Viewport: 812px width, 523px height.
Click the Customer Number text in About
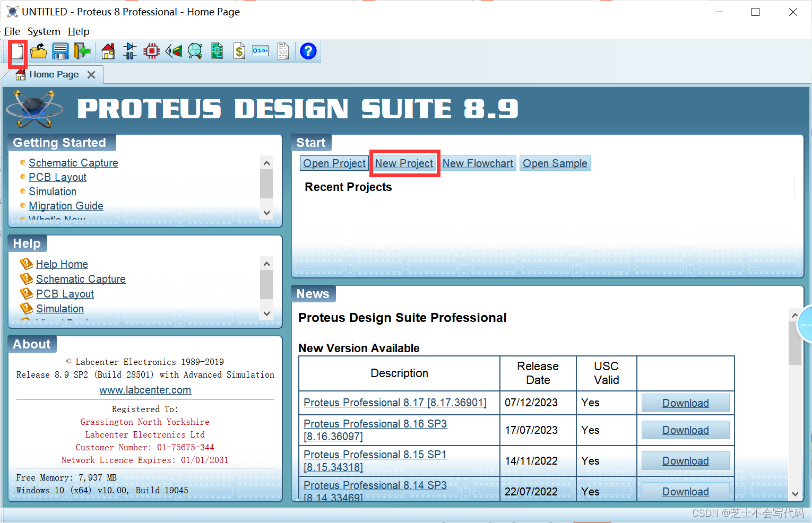coord(145,447)
